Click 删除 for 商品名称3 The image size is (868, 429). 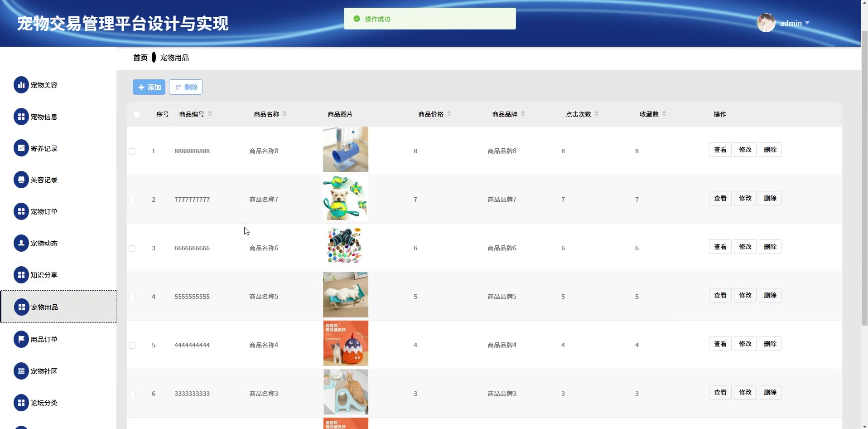pyautogui.click(x=770, y=392)
